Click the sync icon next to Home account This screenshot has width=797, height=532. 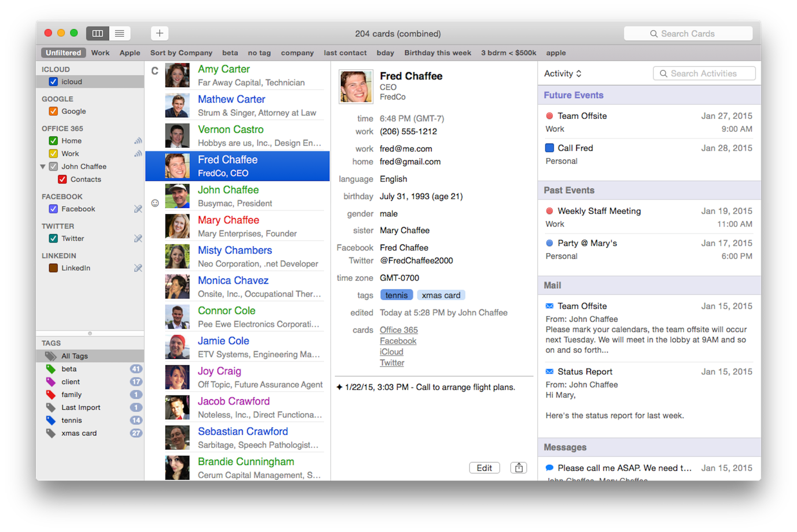point(138,140)
